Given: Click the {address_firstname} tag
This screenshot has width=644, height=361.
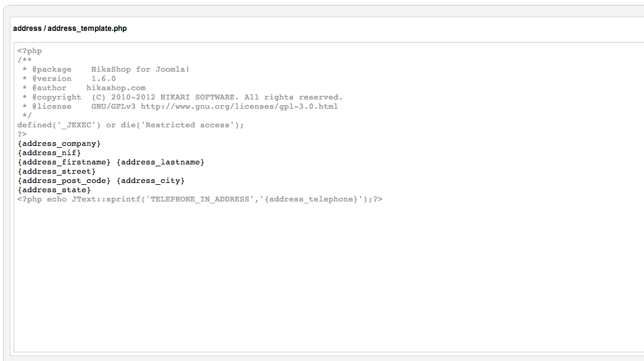Looking at the screenshot, I should pos(64,163).
